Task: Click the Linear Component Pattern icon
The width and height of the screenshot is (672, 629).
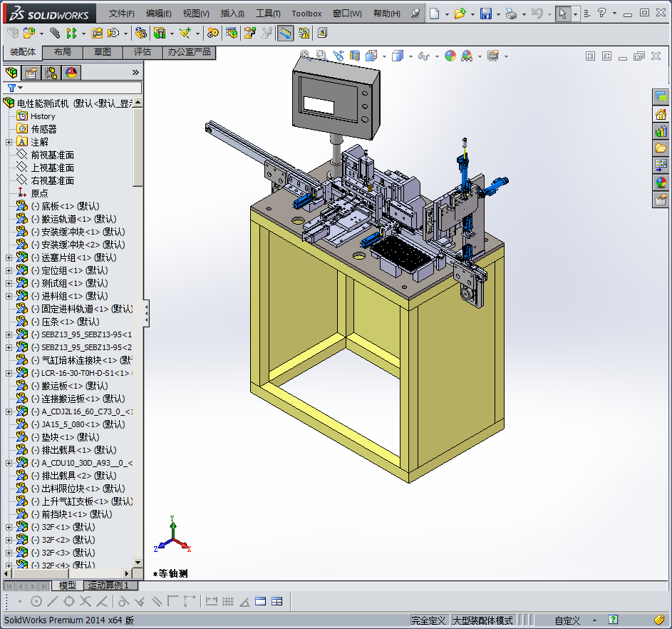Action: [71, 33]
